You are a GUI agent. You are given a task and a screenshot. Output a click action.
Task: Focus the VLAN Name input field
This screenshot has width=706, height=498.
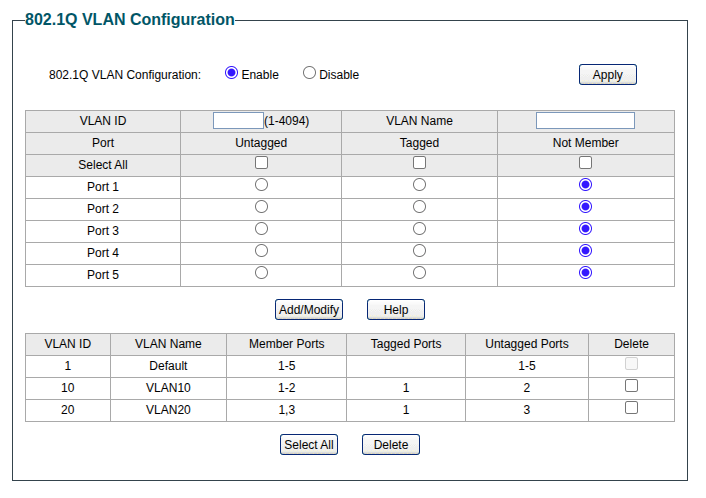click(585, 121)
